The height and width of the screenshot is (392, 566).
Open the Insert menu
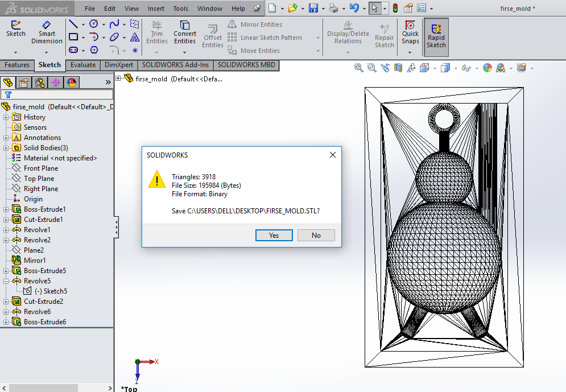155,9
